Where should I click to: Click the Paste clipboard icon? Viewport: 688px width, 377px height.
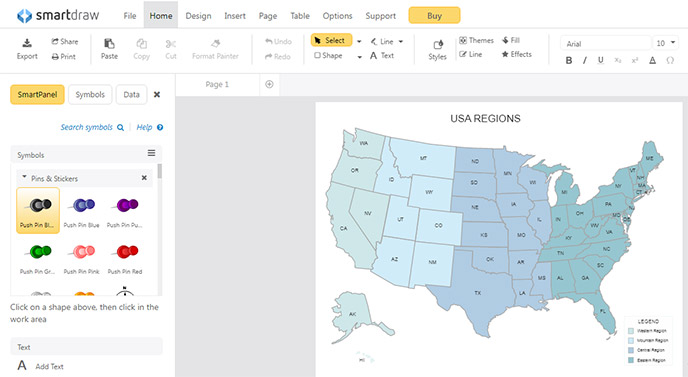point(109,43)
